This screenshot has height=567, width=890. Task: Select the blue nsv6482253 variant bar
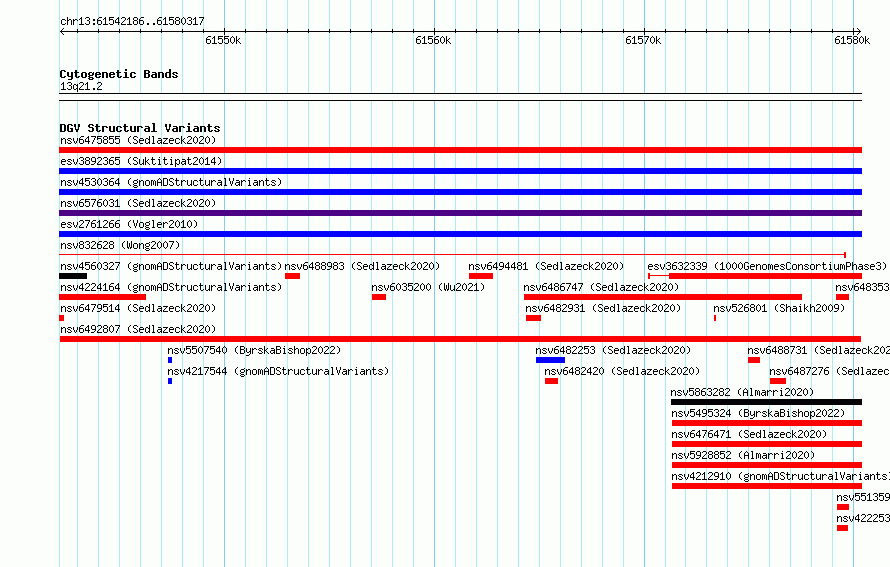(x=550, y=360)
